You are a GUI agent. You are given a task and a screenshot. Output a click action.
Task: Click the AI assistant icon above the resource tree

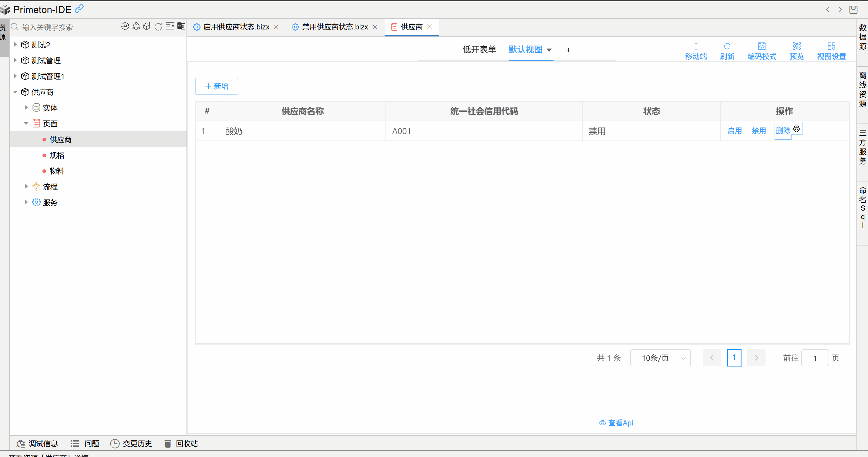coord(125,26)
